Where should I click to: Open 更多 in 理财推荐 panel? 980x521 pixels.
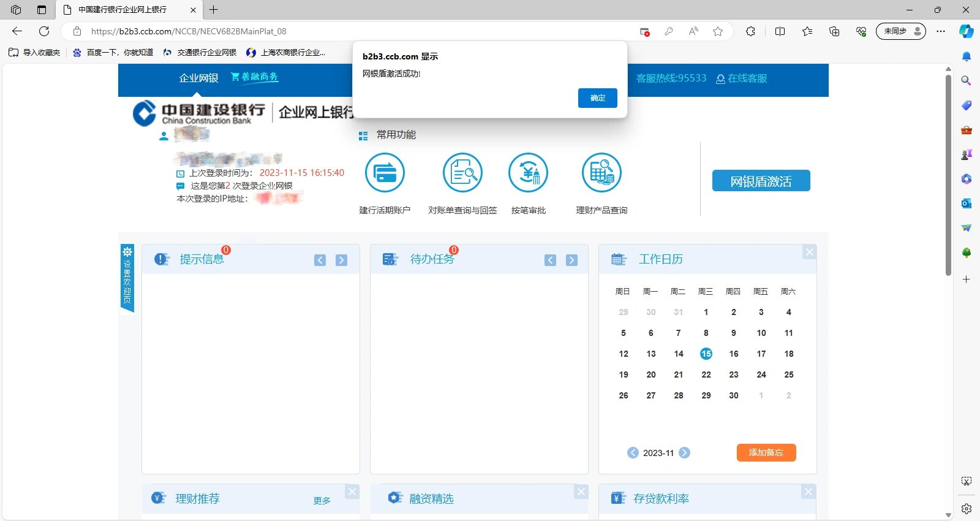(322, 501)
